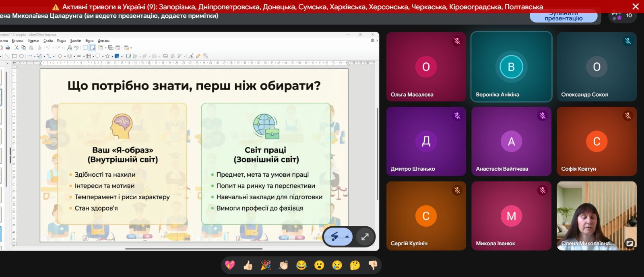
Task: Click the Rotate tool icon
Action: (x=128, y=56)
